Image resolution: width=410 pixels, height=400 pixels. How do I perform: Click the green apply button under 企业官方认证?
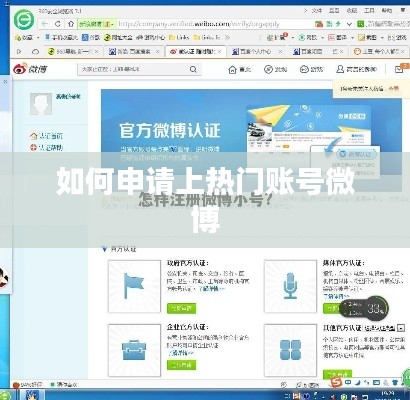tap(181, 365)
